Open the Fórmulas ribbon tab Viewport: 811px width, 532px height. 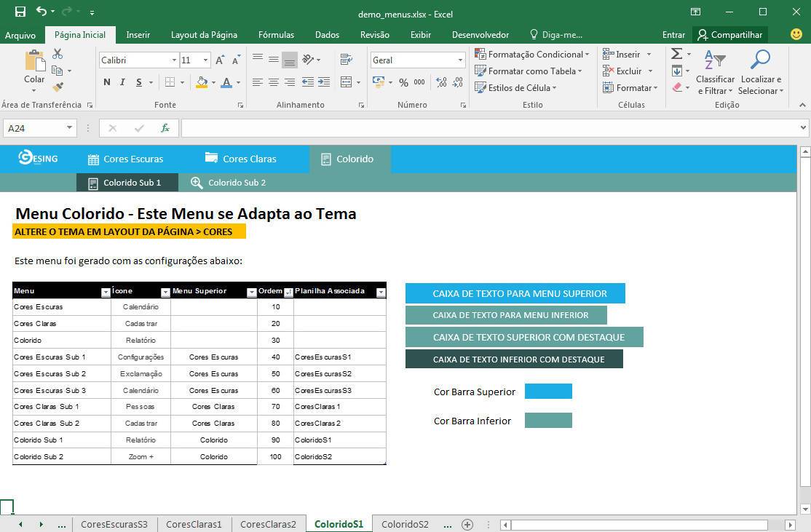[x=276, y=34]
